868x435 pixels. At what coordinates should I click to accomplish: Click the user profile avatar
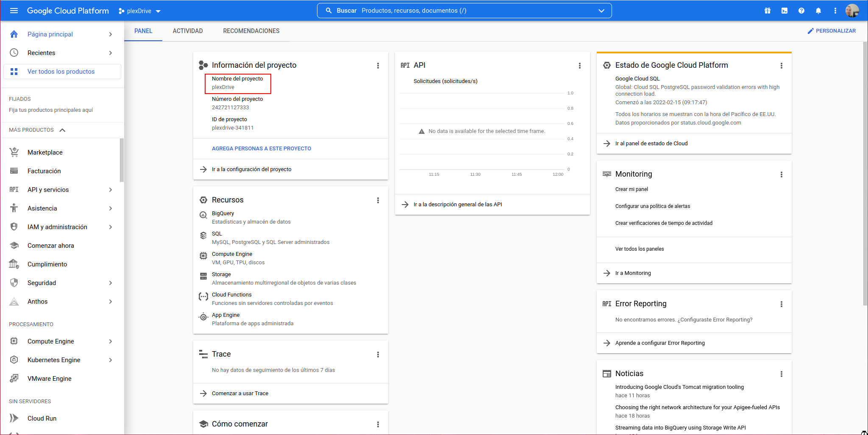click(x=852, y=11)
